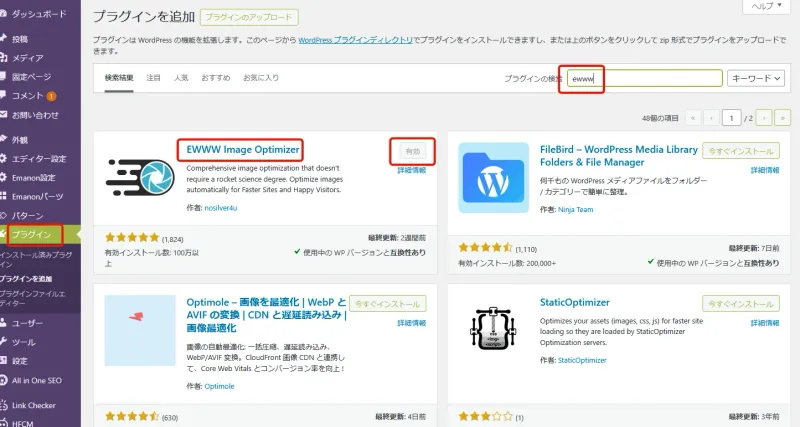Open 詳細情報 for EWWW Image Optimizer
800x427 pixels.
click(x=411, y=170)
